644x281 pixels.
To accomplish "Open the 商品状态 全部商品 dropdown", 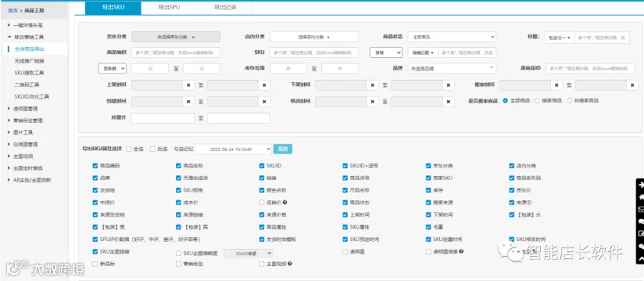I will [x=452, y=37].
